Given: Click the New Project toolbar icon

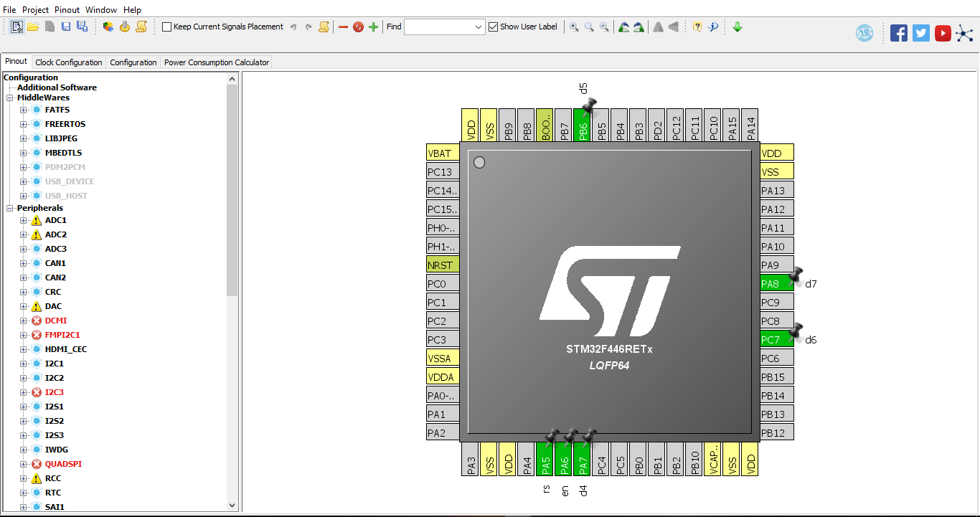Looking at the screenshot, I should (x=17, y=27).
